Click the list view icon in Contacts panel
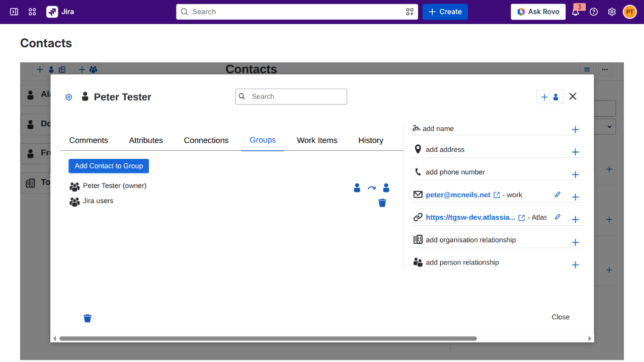 click(587, 69)
